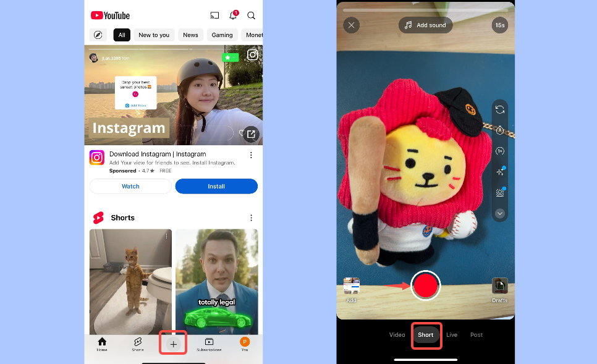597x364 pixels.
Task: Switch to Video mode
Action: click(397, 335)
